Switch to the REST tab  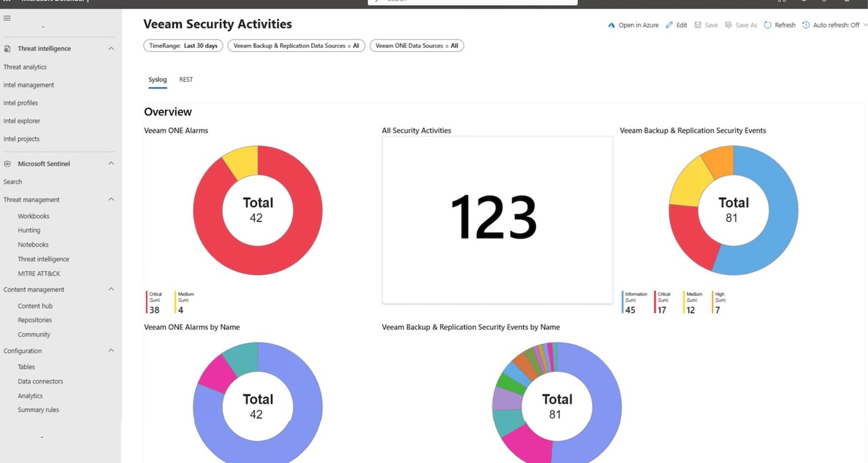point(186,80)
